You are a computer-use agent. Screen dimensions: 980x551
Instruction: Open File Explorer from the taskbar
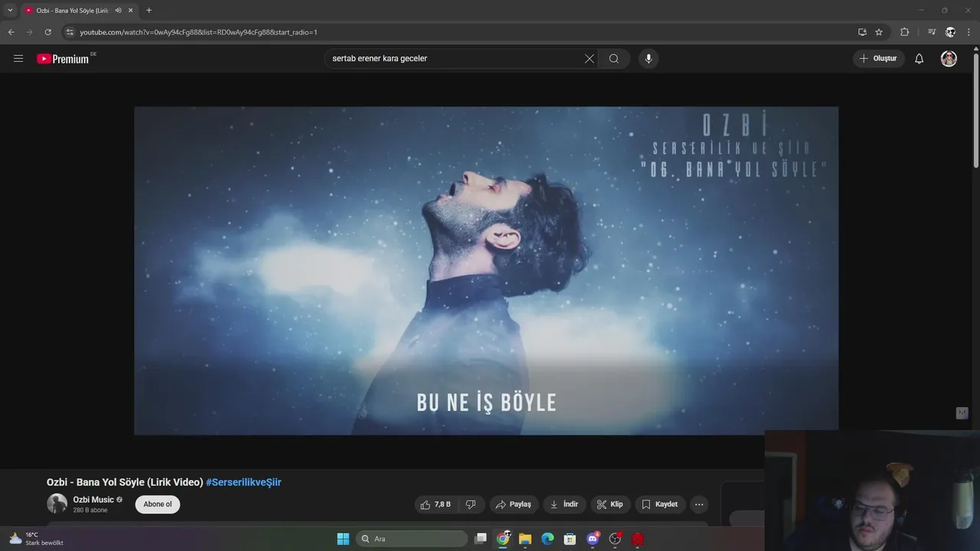point(525,539)
